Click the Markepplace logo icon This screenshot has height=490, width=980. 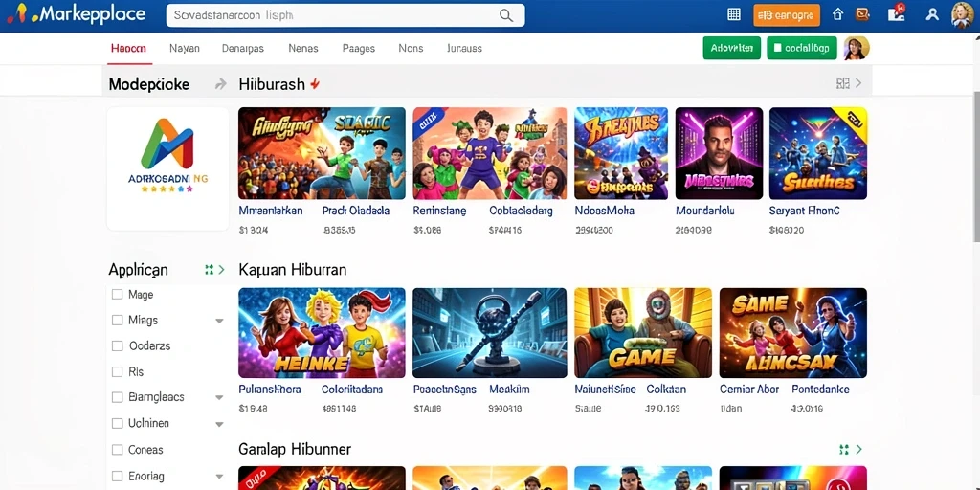point(17,14)
